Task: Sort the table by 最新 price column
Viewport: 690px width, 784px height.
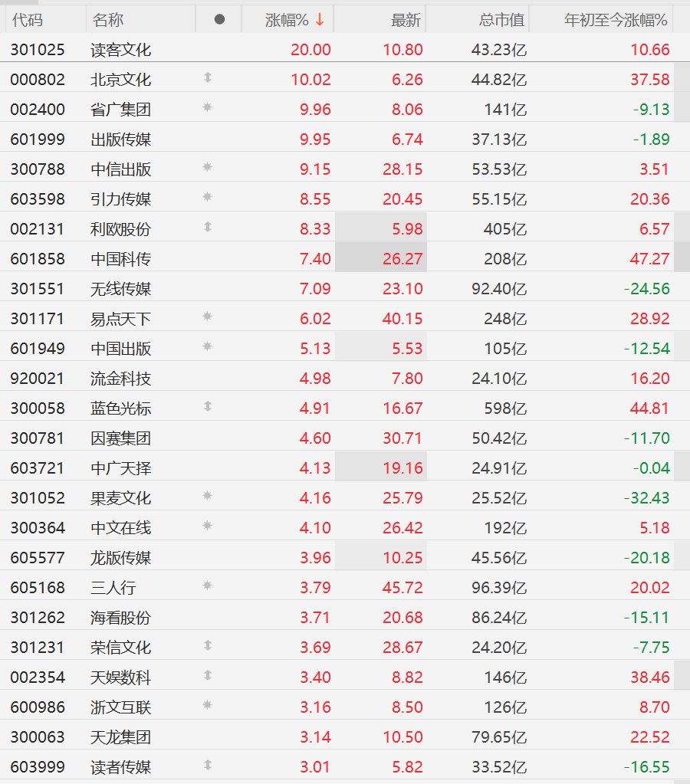Action: [406, 20]
